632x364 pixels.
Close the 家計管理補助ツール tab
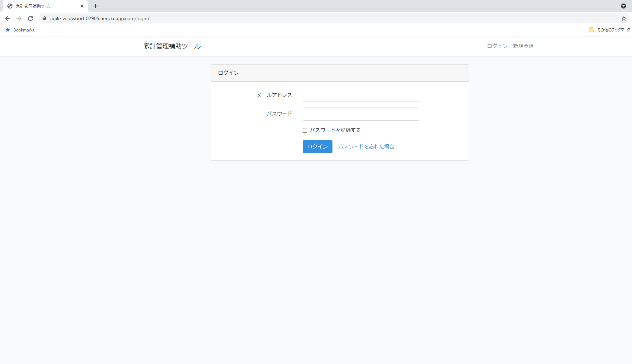click(82, 6)
